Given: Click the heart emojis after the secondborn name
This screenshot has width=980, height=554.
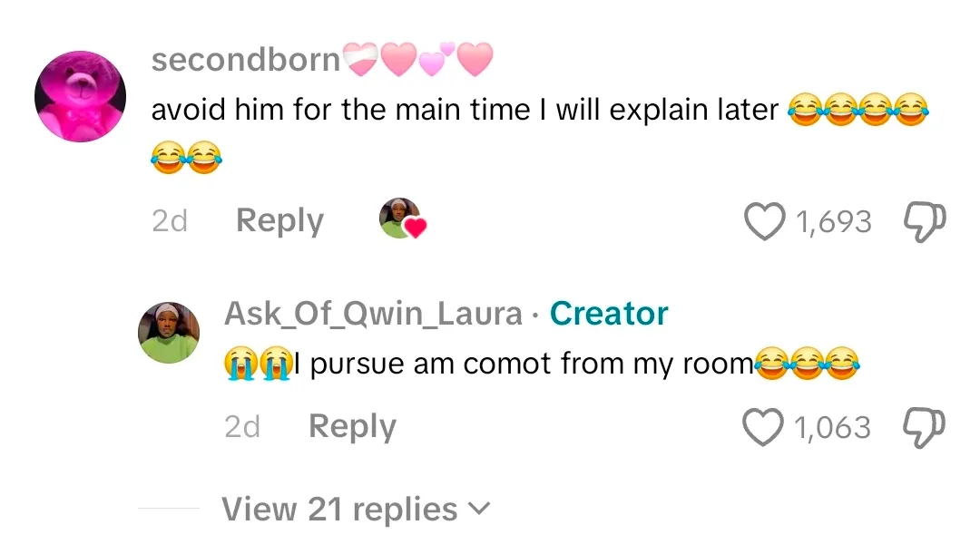Looking at the screenshot, I should pos(417,61).
